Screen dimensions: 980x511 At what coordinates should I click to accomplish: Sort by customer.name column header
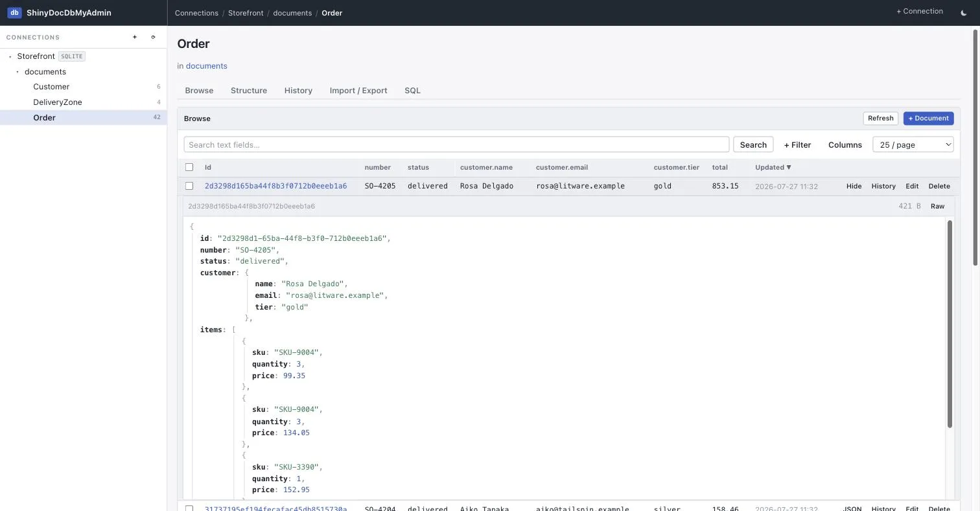486,167
